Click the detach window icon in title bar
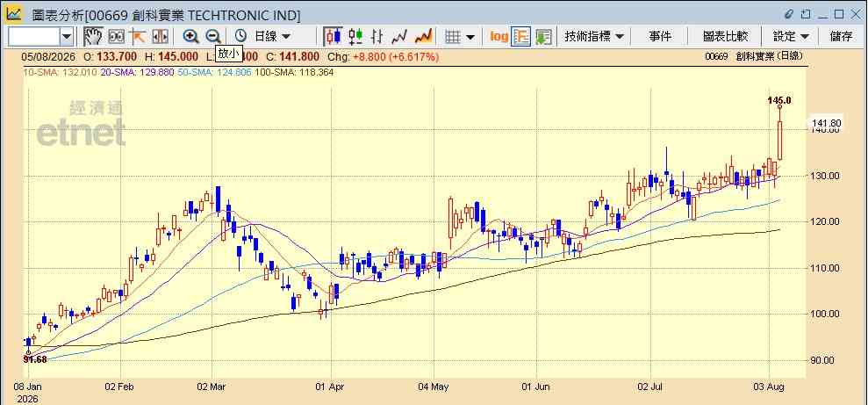Viewport: 868px width, 405px height. tap(806, 14)
